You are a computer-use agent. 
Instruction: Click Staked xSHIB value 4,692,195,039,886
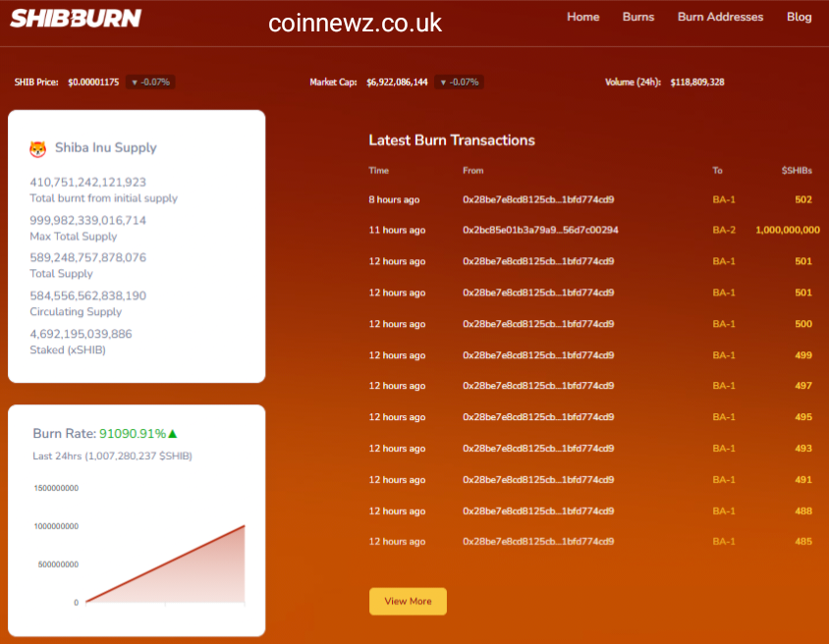81,334
